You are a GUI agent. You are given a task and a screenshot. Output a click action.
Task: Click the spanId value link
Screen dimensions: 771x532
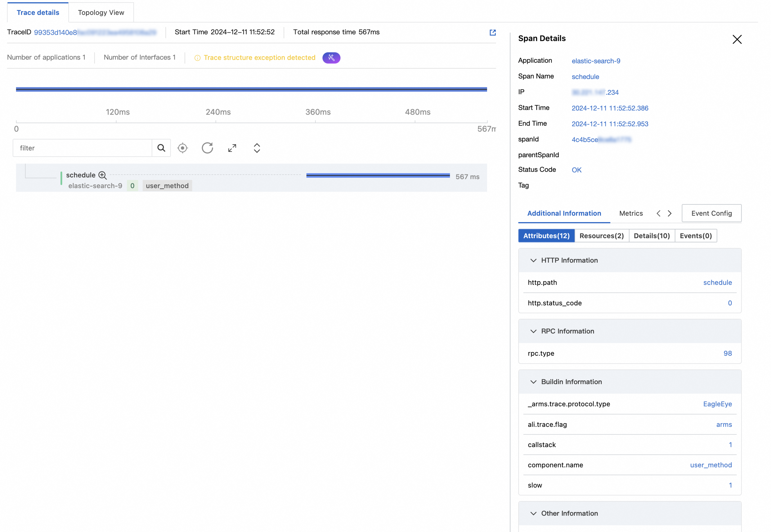tap(601, 140)
